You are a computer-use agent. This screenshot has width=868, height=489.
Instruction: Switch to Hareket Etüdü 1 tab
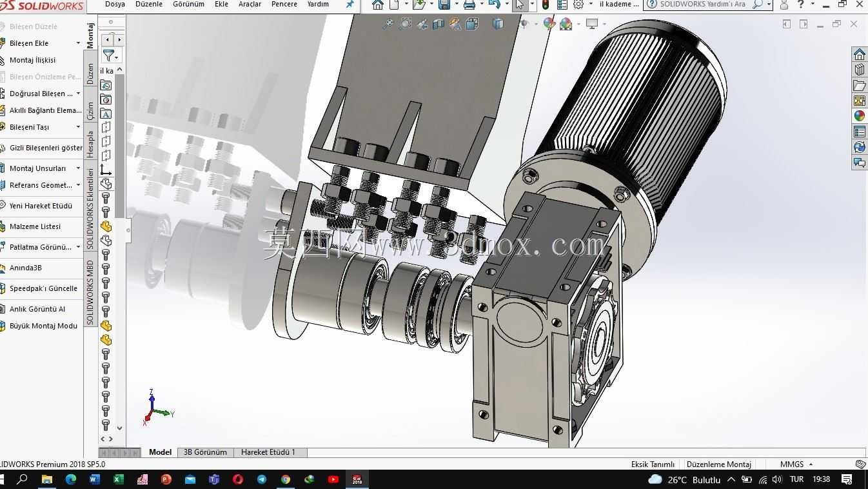click(x=268, y=452)
